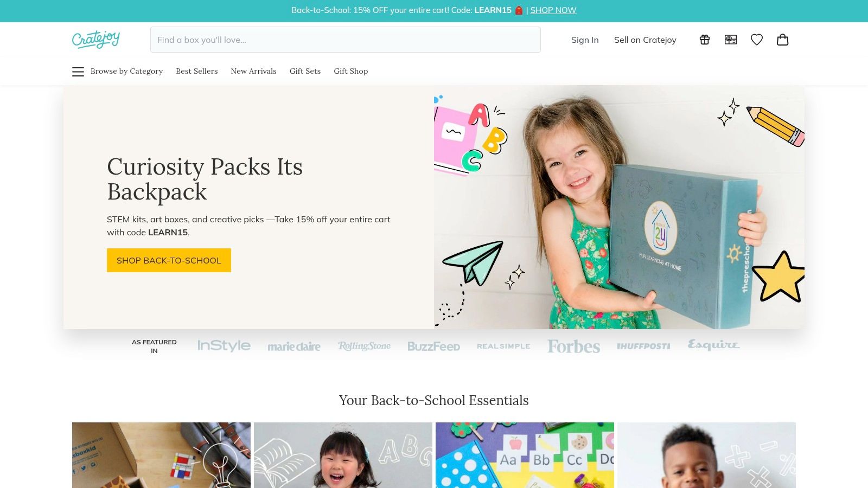Open the hamburger Browse by Category menu
This screenshot has width=868, height=488.
118,71
